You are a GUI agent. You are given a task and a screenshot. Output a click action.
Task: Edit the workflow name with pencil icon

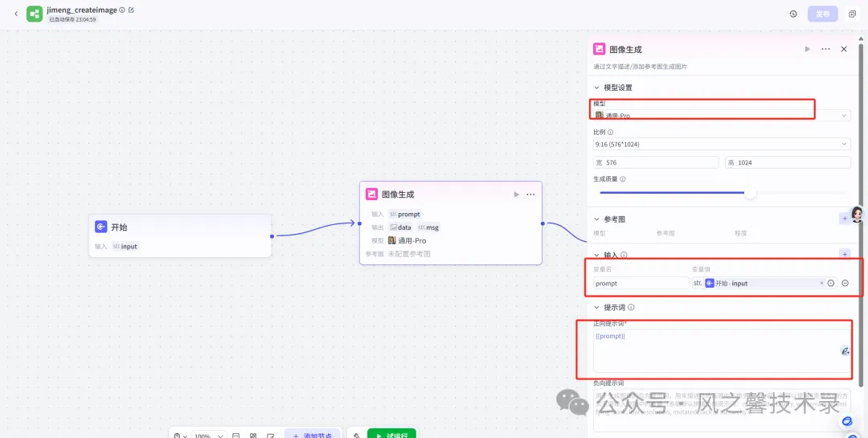[x=131, y=10]
